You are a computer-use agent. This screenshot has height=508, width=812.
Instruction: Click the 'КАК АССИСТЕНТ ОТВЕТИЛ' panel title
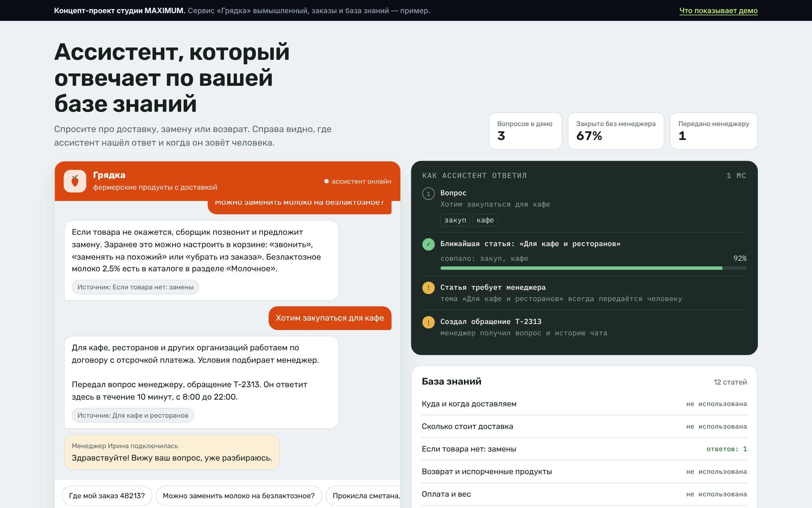tap(474, 176)
